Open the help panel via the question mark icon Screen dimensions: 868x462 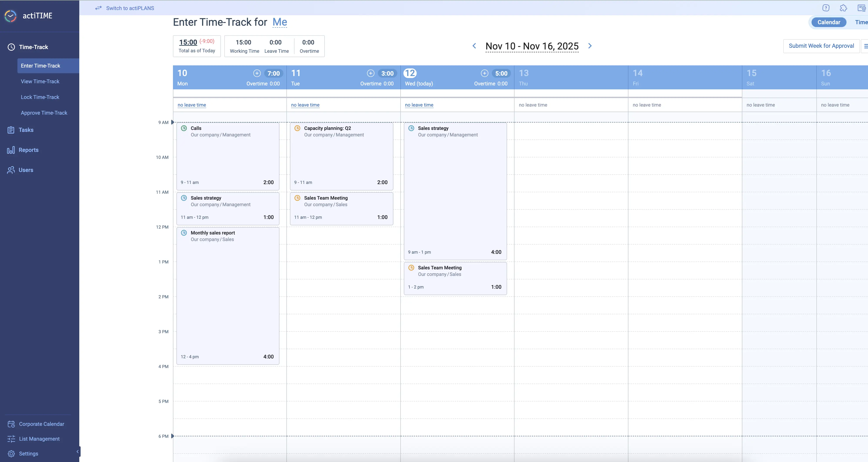pyautogui.click(x=826, y=8)
